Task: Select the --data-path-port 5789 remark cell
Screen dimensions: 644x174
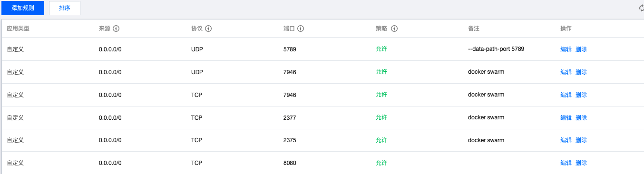Action: point(496,49)
